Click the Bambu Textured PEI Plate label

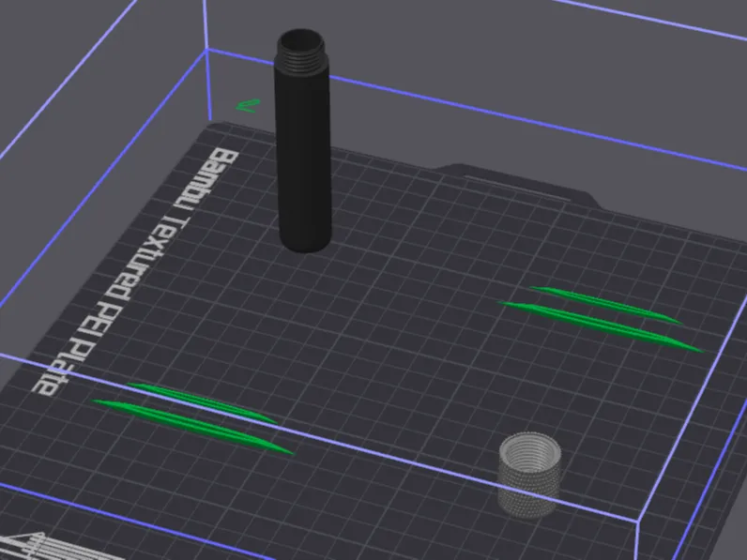click(x=136, y=273)
